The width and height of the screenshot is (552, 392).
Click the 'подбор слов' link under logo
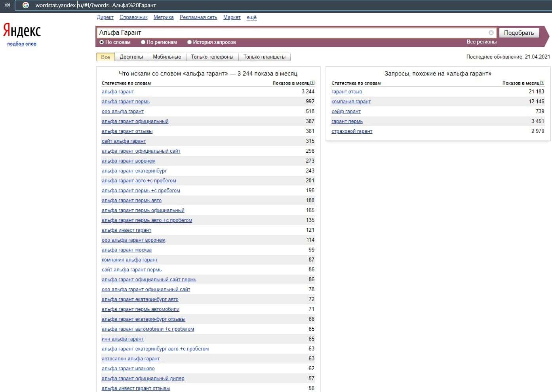pyautogui.click(x=22, y=44)
